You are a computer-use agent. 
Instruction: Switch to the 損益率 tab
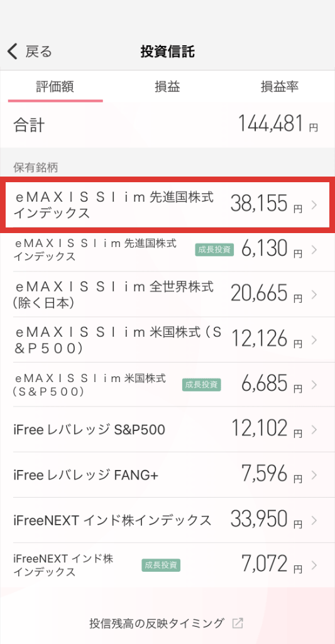pyautogui.click(x=280, y=87)
